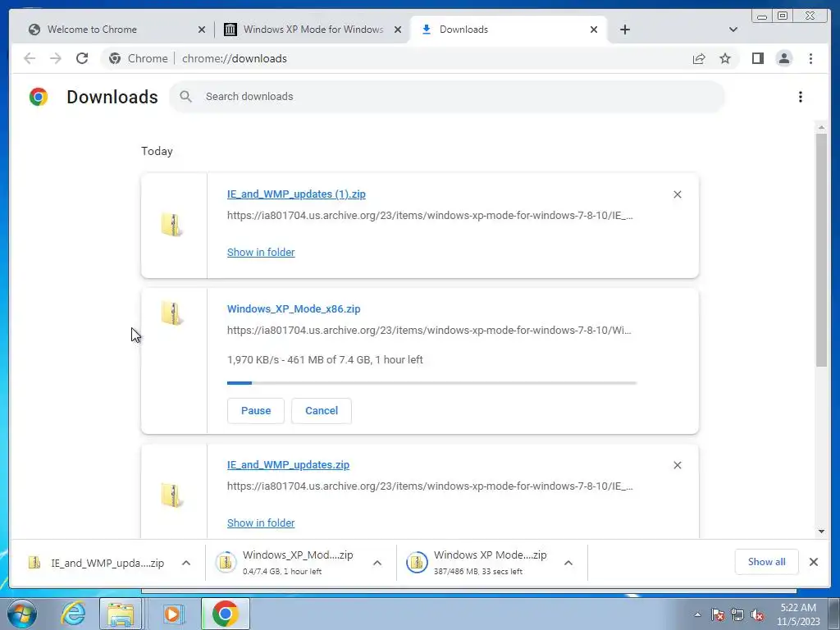Open Windows Explorer from taskbar
The image size is (840, 630).
tap(121, 614)
